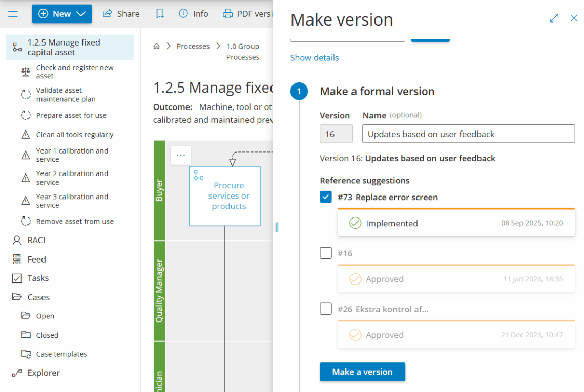Open the New dropdown button
Image resolution: width=584 pixels, height=392 pixels.
click(62, 14)
